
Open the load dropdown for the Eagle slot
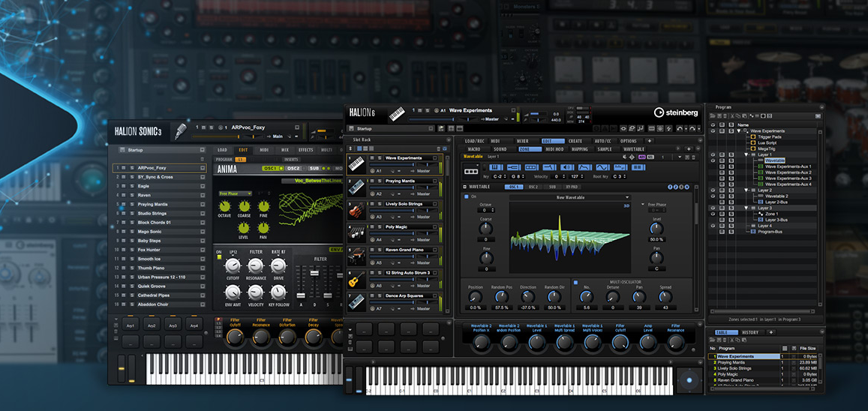tap(203, 186)
